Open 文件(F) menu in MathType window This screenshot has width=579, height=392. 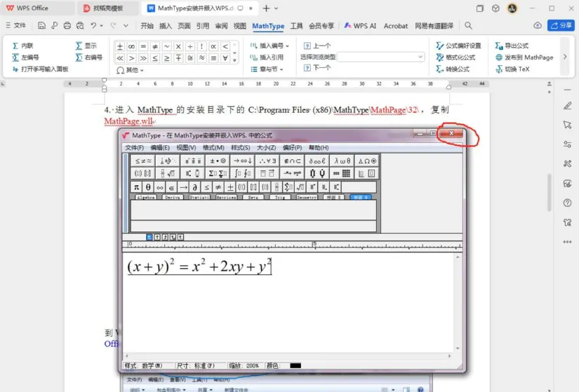pos(134,148)
